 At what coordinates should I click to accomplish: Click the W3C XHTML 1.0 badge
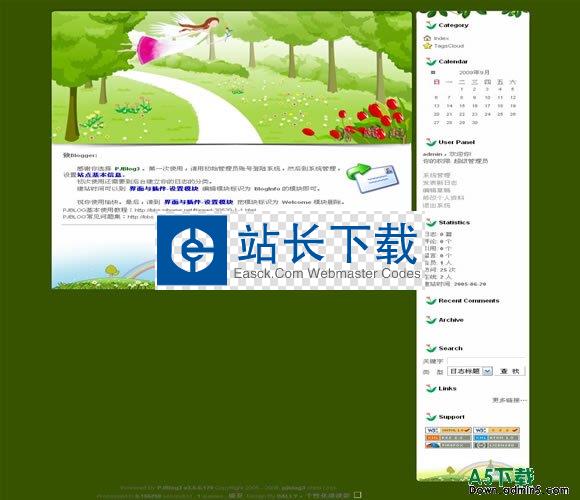tap(448, 430)
